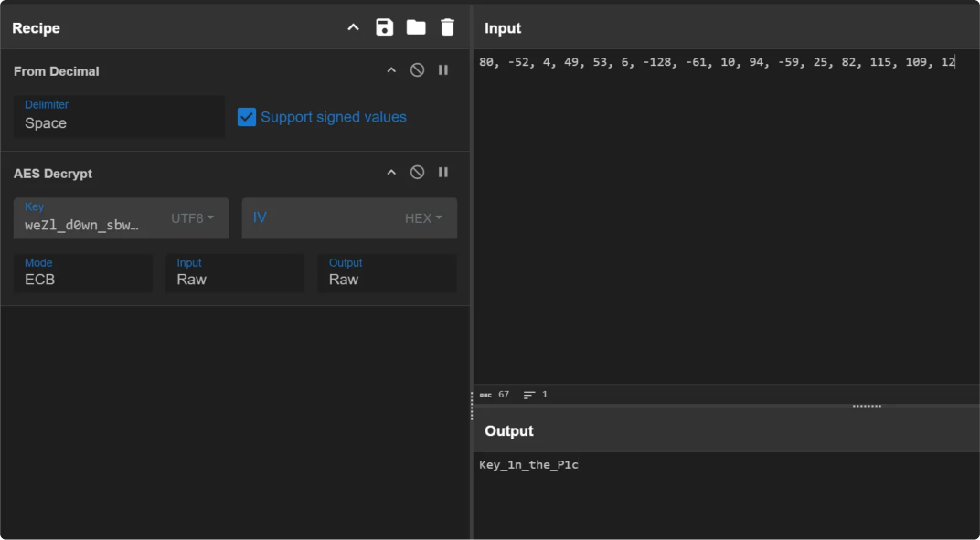The width and height of the screenshot is (980, 540).
Task: Click the character count icon in status bar
Action: [x=485, y=395]
